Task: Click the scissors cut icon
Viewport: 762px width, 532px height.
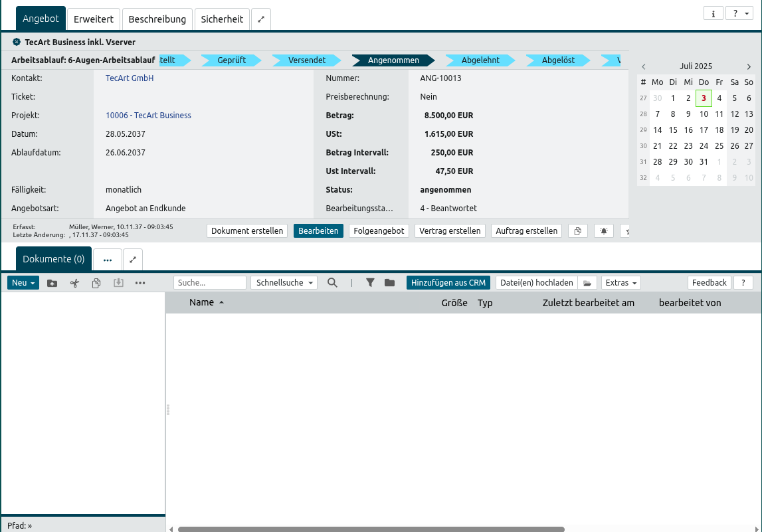Action: (74, 283)
